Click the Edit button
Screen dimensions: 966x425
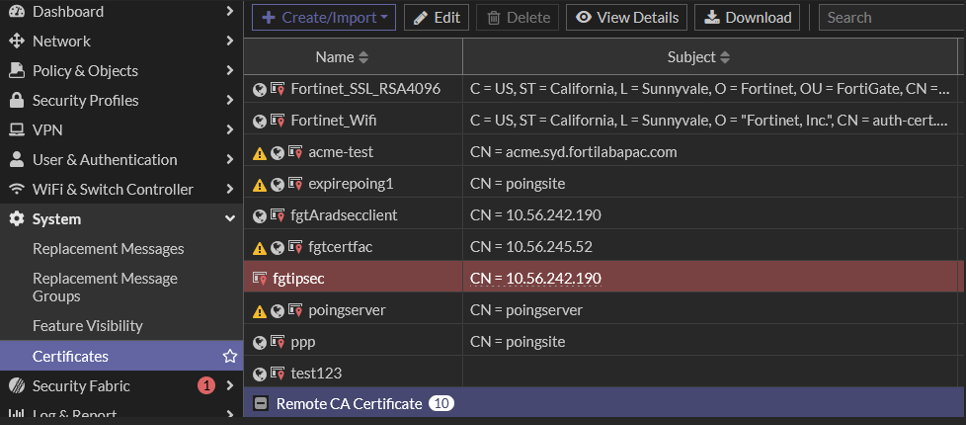coord(436,17)
